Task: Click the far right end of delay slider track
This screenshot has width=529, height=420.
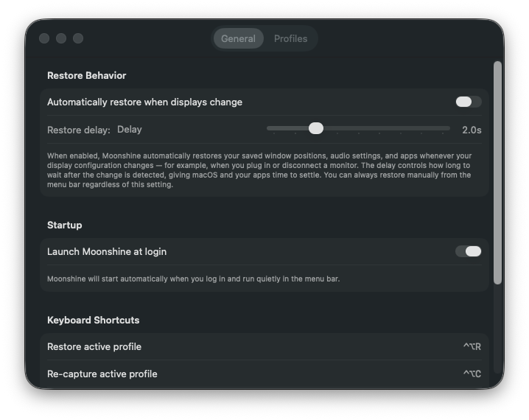Action: [447, 128]
